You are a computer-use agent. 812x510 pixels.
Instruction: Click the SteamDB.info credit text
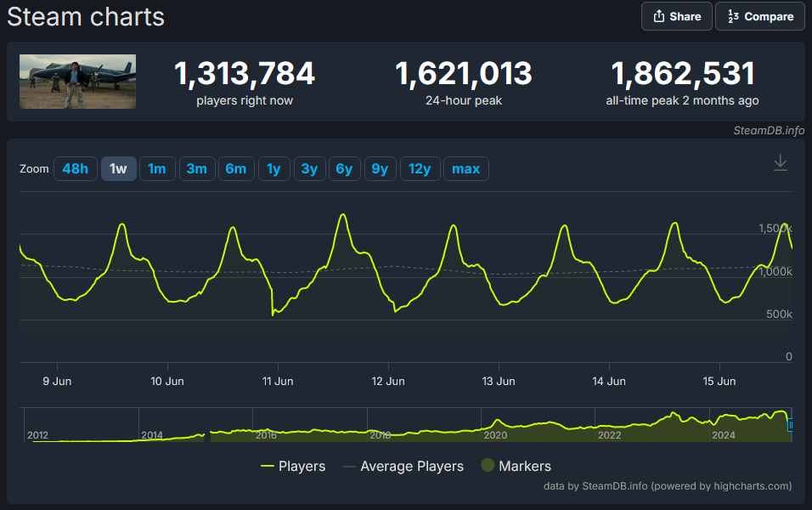(769, 131)
